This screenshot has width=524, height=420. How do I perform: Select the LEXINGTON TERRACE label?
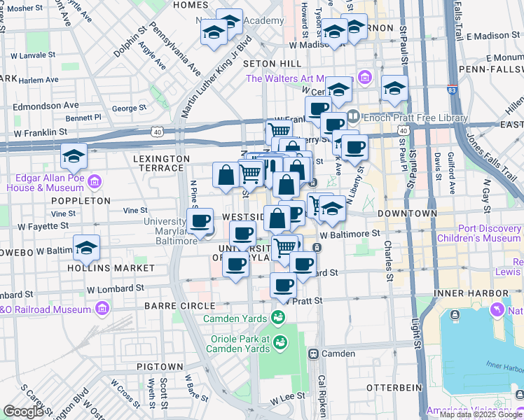click(161, 163)
